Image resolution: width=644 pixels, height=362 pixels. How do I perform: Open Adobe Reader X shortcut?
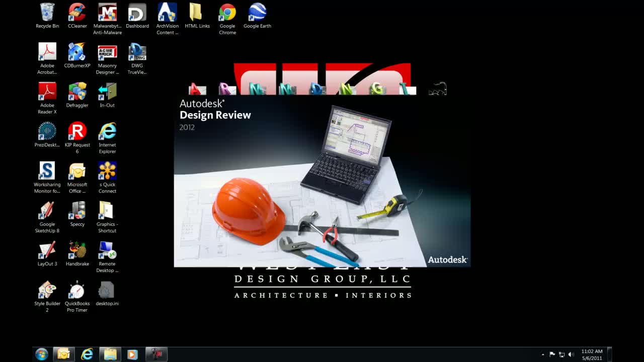tap(47, 99)
